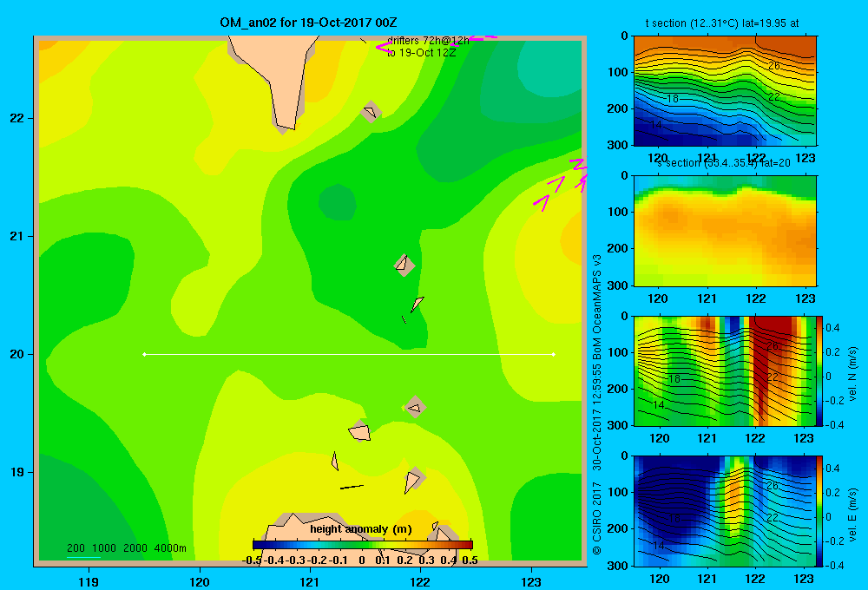
Task: Click the dark green low near latitude 21.3, longitude 121.2
Action: pos(337,202)
